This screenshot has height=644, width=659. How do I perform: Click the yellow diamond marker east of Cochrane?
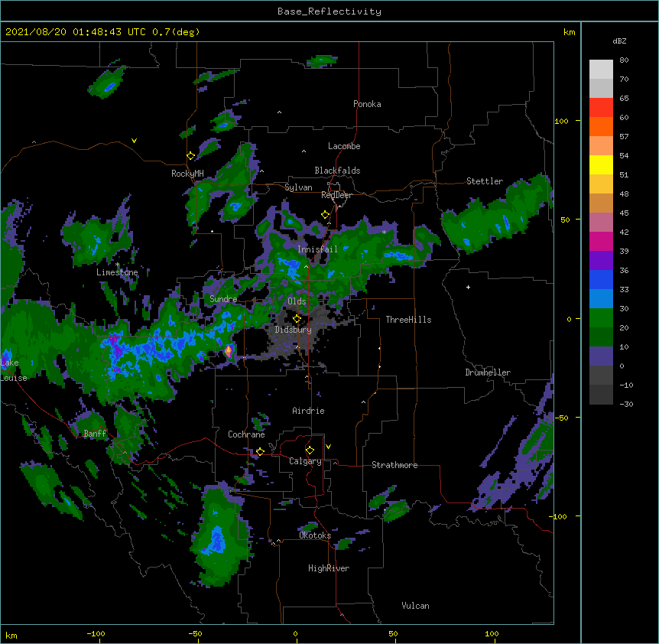pyautogui.click(x=260, y=451)
